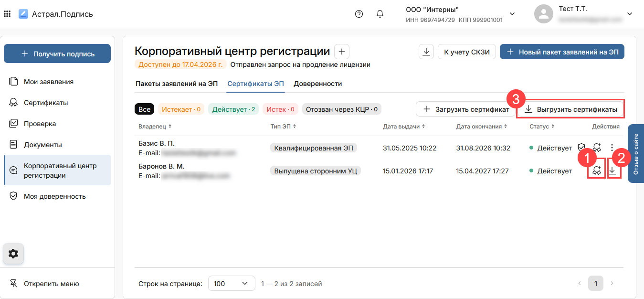This screenshot has height=299, width=644.
Task: Open the apps grid launcher icon
Action: [x=7, y=14]
